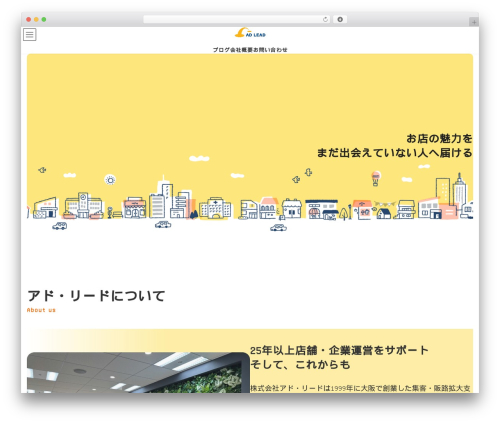Click heading 25年以上店舗・企業運営をサポート
This screenshot has width=500, height=423.
(339, 350)
